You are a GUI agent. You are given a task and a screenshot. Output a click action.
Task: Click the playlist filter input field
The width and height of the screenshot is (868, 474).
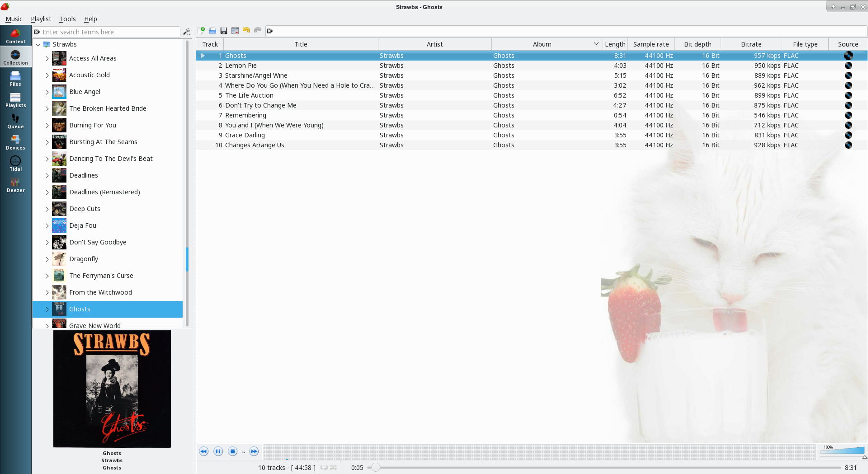coord(566,31)
